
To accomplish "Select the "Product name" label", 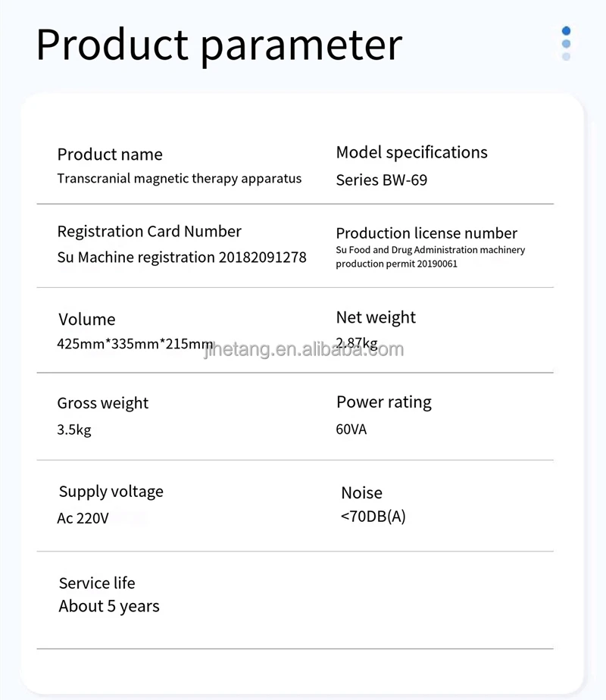I will pos(110,155).
